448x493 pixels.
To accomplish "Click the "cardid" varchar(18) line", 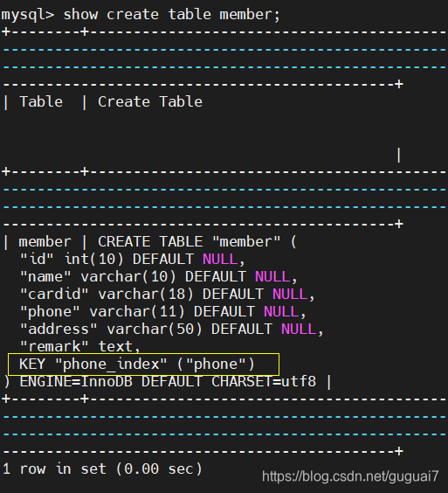I will tap(167, 295).
